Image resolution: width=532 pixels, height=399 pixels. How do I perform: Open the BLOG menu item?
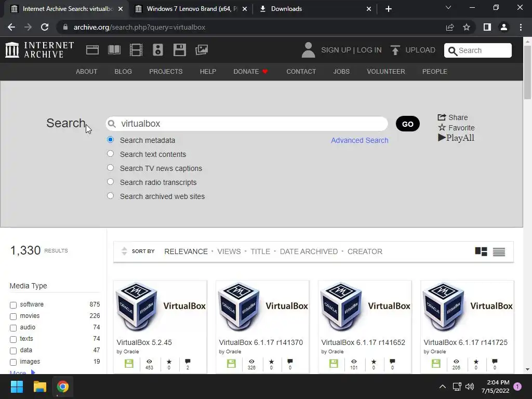[x=123, y=72]
